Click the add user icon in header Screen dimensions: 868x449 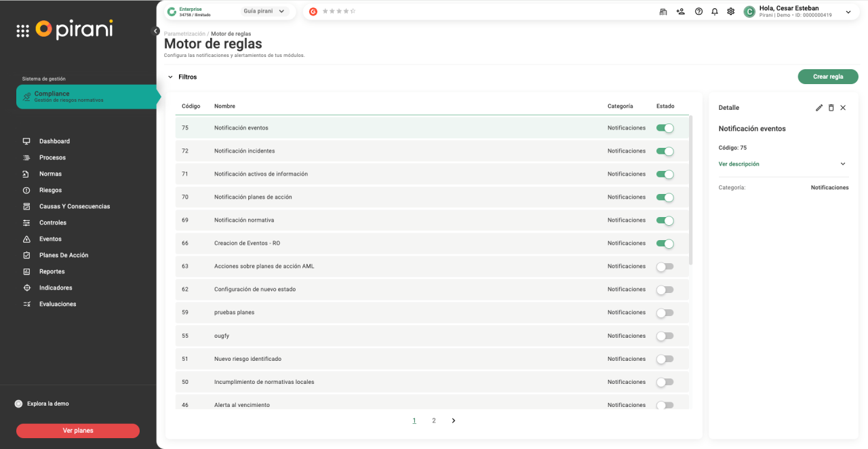click(681, 12)
